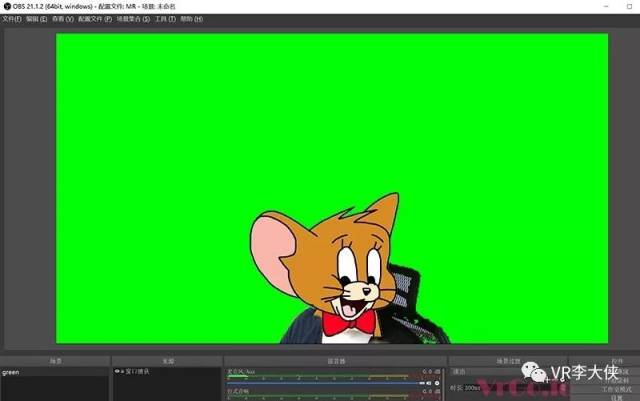640x401 pixels.
Task: Hide the 窗口捕获 source with eye icon
Action: pyautogui.click(x=118, y=372)
